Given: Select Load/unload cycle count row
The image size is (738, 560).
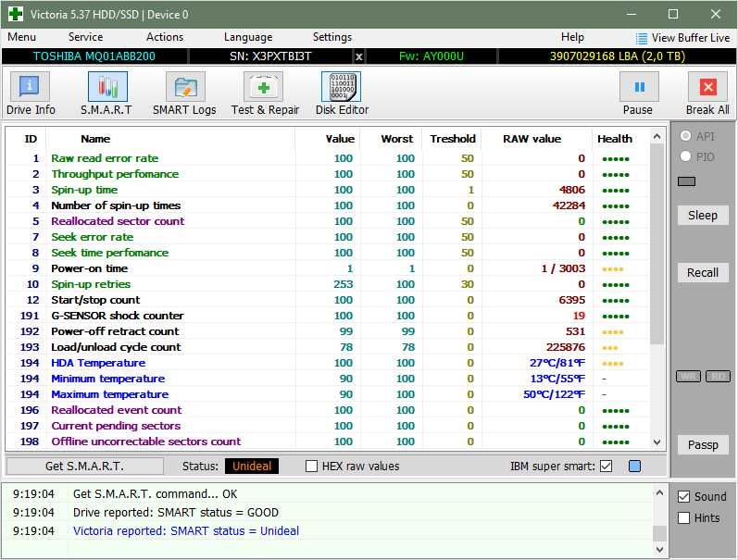Looking at the screenshot, I should tap(328, 347).
